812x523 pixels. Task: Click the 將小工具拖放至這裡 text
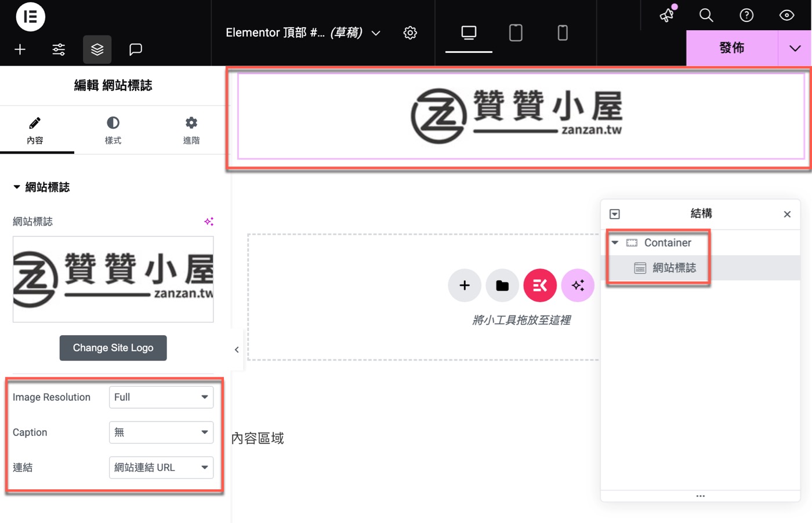(521, 320)
